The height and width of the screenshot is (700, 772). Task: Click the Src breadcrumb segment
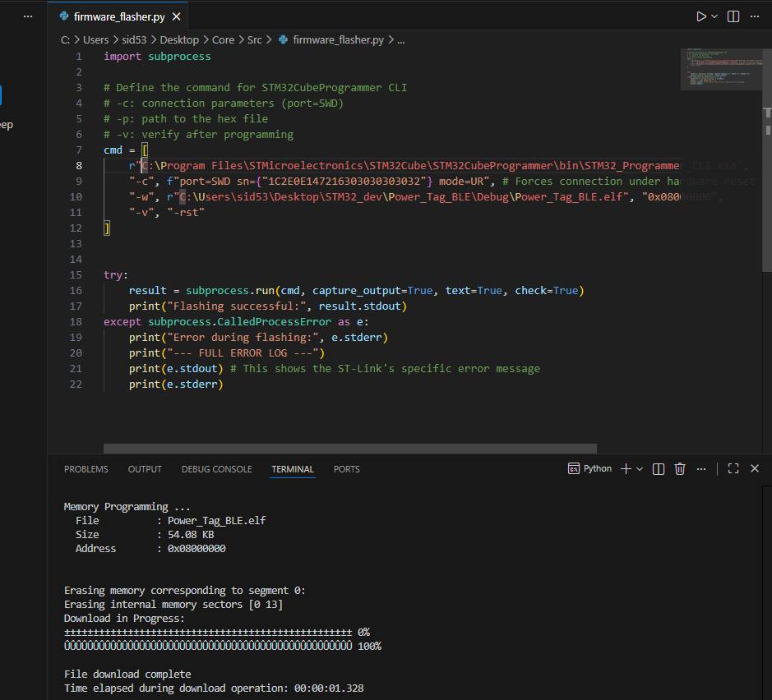254,39
